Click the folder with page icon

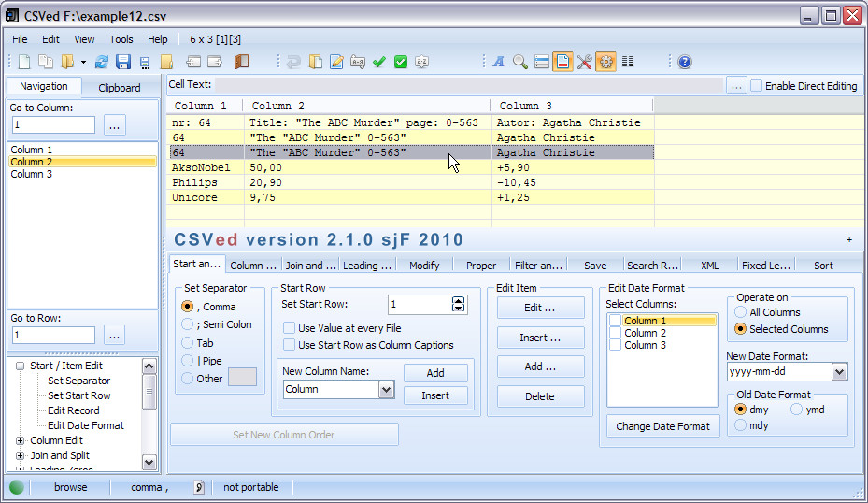click(x=316, y=62)
